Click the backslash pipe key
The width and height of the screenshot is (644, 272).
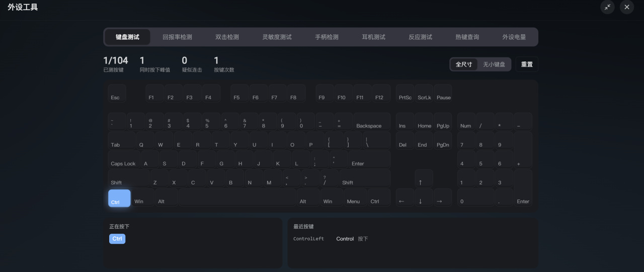pyautogui.click(x=377, y=141)
